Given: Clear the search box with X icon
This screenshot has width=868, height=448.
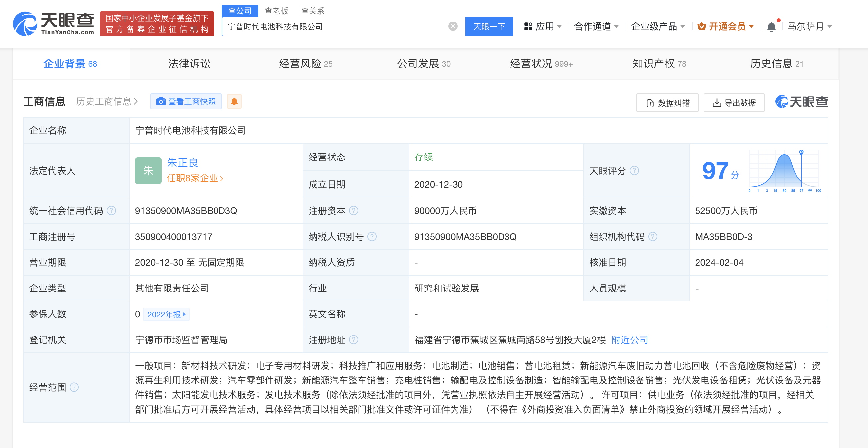Looking at the screenshot, I should click(x=453, y=26).
